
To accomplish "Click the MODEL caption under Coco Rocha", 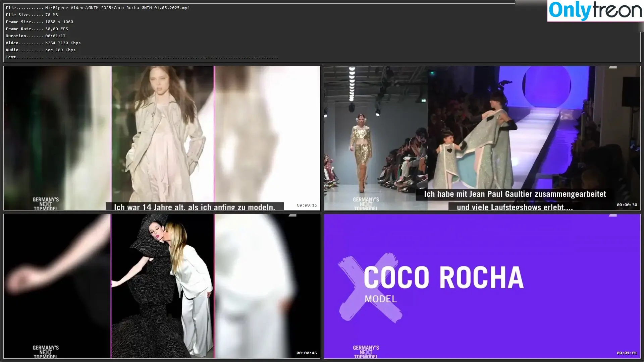I will point(381,299).
